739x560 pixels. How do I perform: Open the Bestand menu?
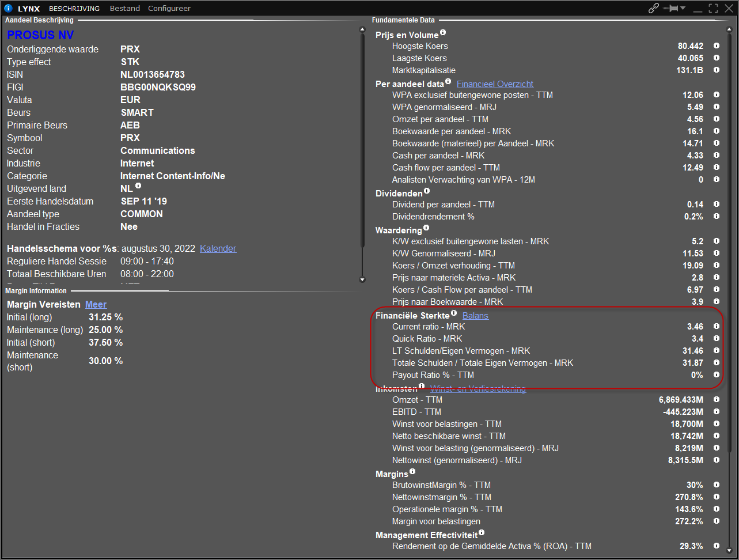click(125, 8)
